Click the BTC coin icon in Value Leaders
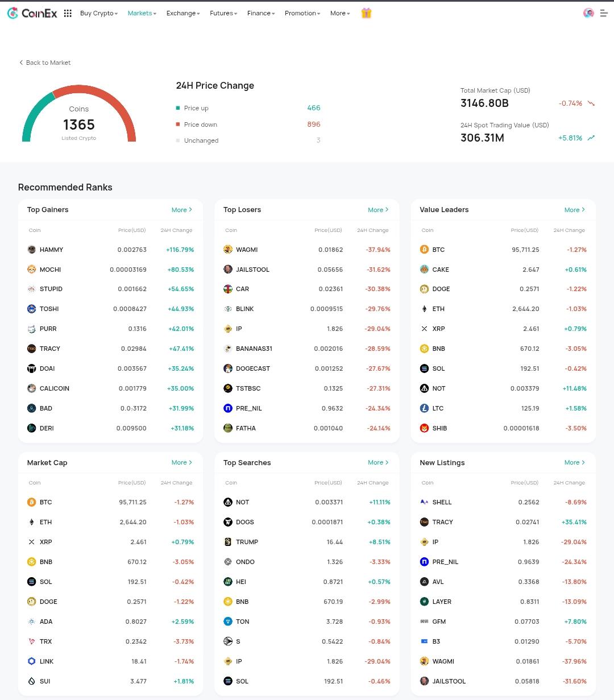The height and width of the screenshot is (700, 614). (424, 250)
